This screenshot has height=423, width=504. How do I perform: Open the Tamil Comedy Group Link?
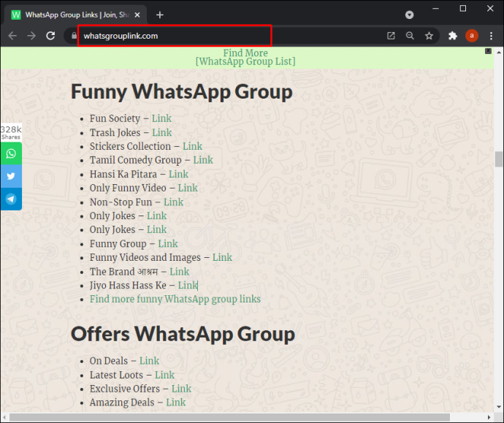pyautogui.click(x=203, y=160)
